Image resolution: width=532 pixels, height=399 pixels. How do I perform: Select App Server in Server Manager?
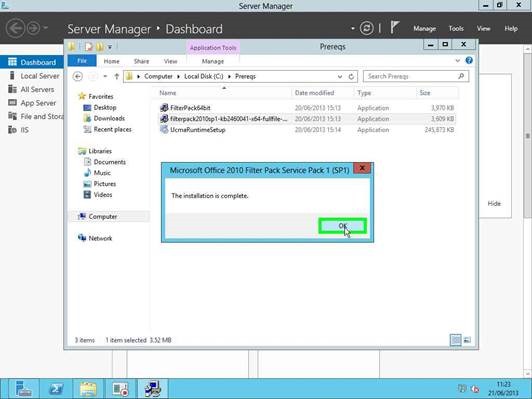(32, 103)
